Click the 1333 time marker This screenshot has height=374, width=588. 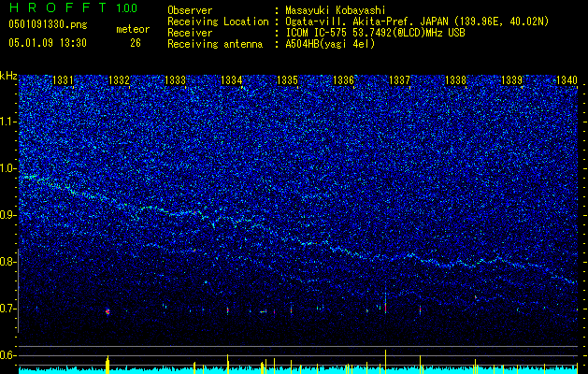click(x=175, y=79)
